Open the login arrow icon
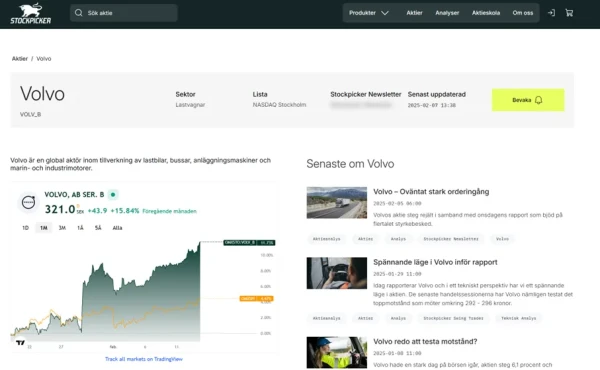This screenshot has width=600, height=370. (551, 13)
